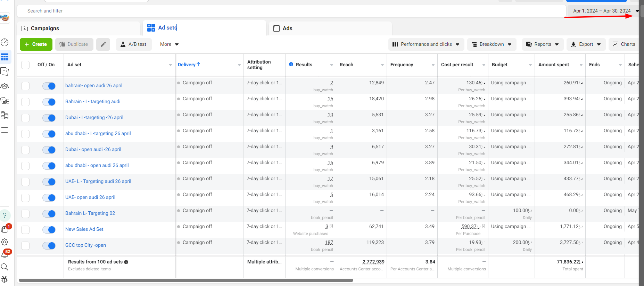Click the help question mark icon

point(5,216)
